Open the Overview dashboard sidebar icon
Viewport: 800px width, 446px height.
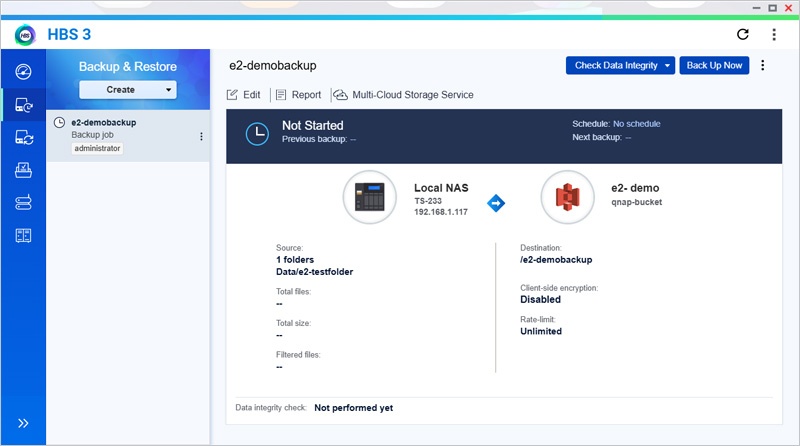23,72
